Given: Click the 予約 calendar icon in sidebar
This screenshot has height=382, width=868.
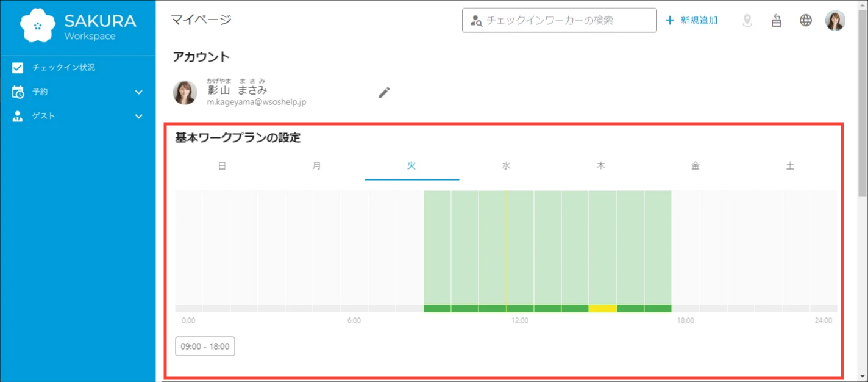Looking at the screenshot, I should (18, 92).
